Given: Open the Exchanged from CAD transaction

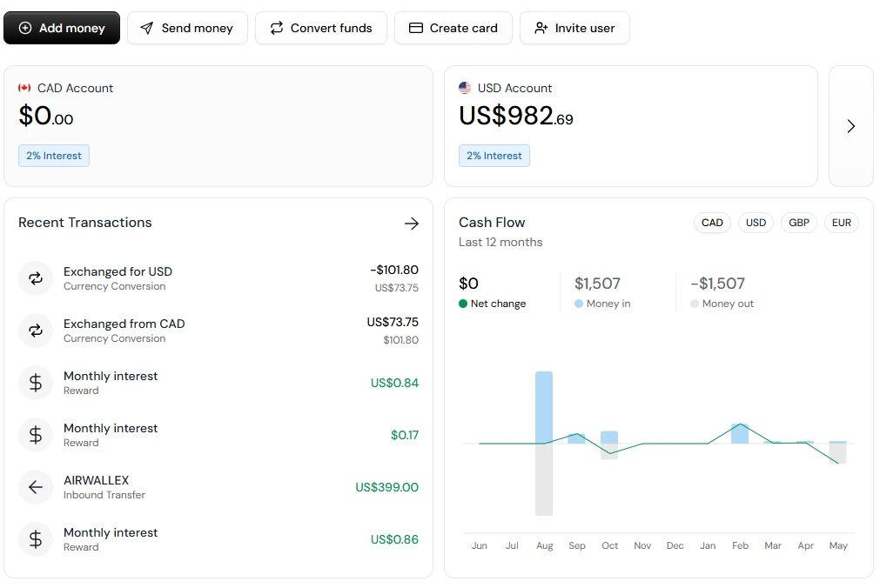Looking at the screenshot, I should [218, 331].
